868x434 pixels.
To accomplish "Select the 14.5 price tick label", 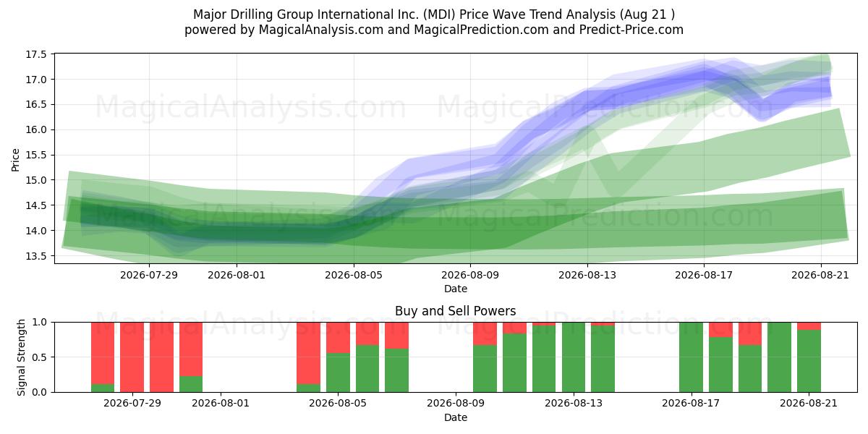I will pos(36,205).
